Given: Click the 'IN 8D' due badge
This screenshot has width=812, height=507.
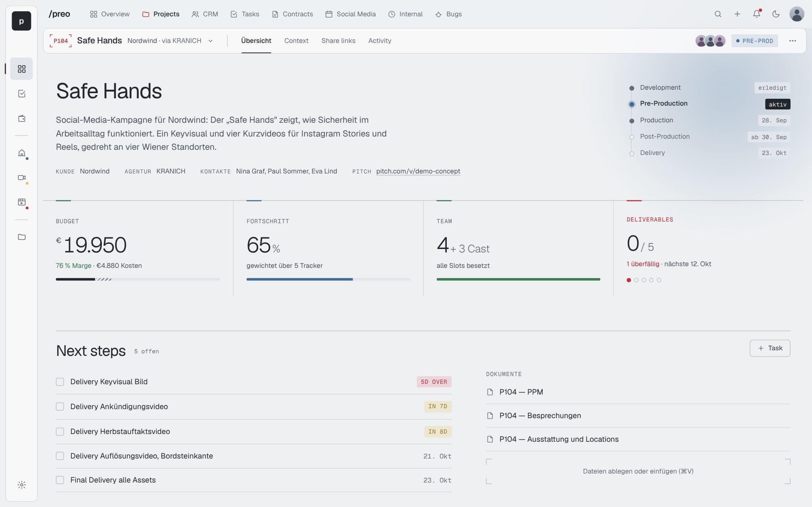Looking at the screenshot, I should 437,431.
